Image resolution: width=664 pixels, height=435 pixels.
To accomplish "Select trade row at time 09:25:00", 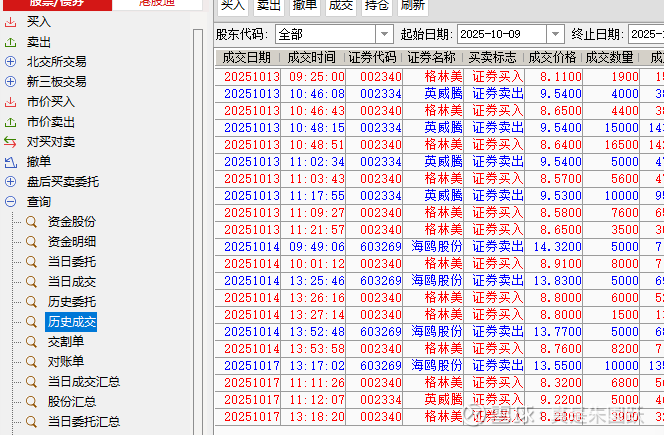I will [439, 77].
